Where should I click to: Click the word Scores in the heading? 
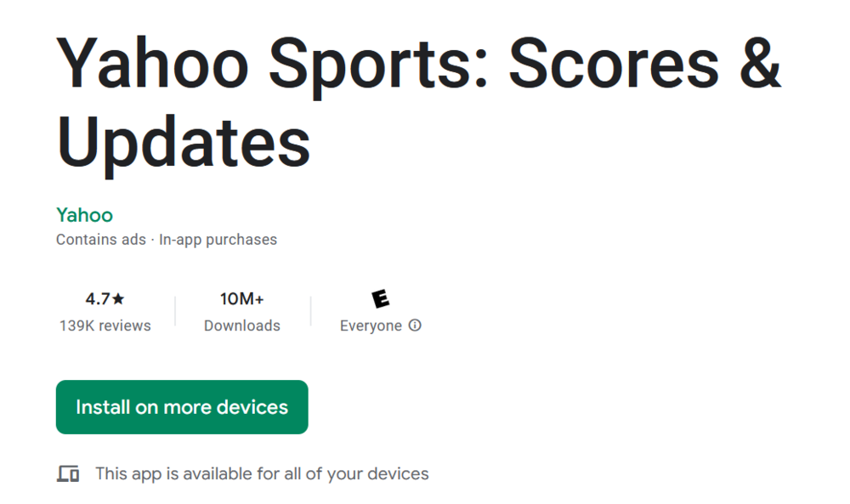(x=613, y=64)
